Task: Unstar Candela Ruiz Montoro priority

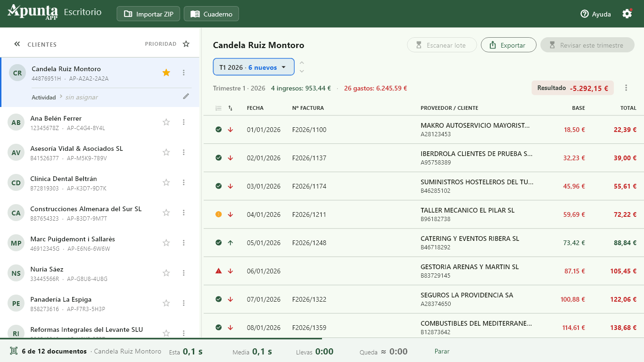Action: point(166,73)
